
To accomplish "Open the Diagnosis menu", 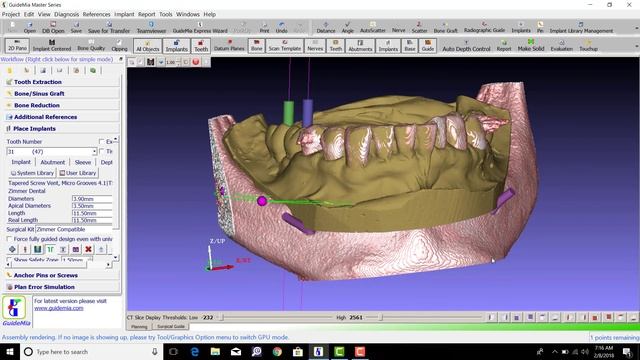I will (x=67, y=14).
